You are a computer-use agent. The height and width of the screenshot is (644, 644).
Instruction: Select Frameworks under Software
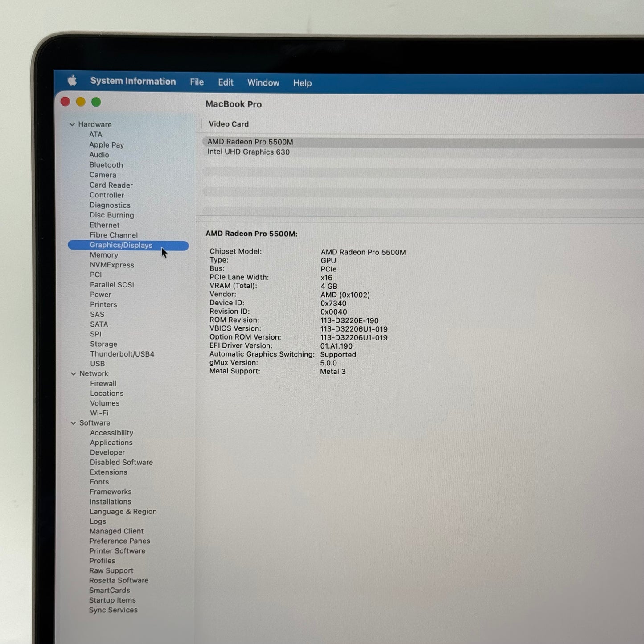pyautogui.click(x=111, y=492)
